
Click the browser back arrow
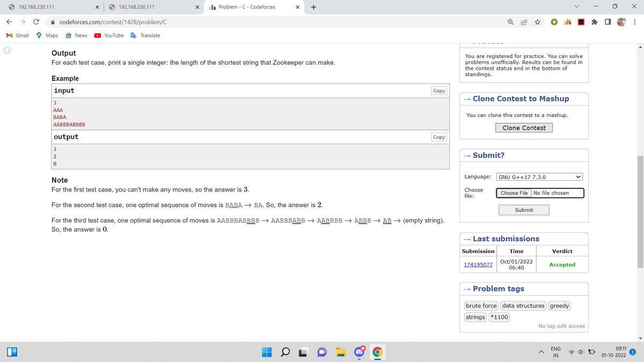coord(9,22)
